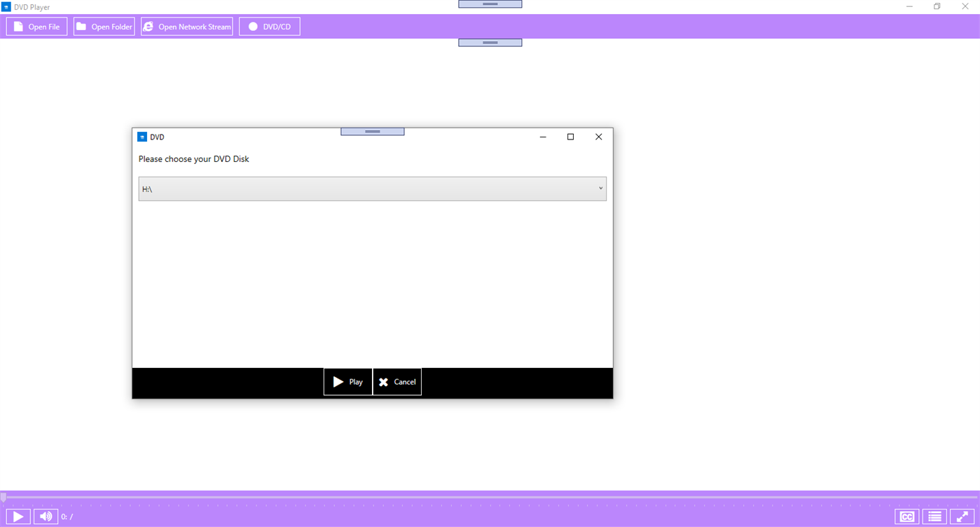
Task: Select H:\ in the disk chooser
Action: [x=147, y=189]
